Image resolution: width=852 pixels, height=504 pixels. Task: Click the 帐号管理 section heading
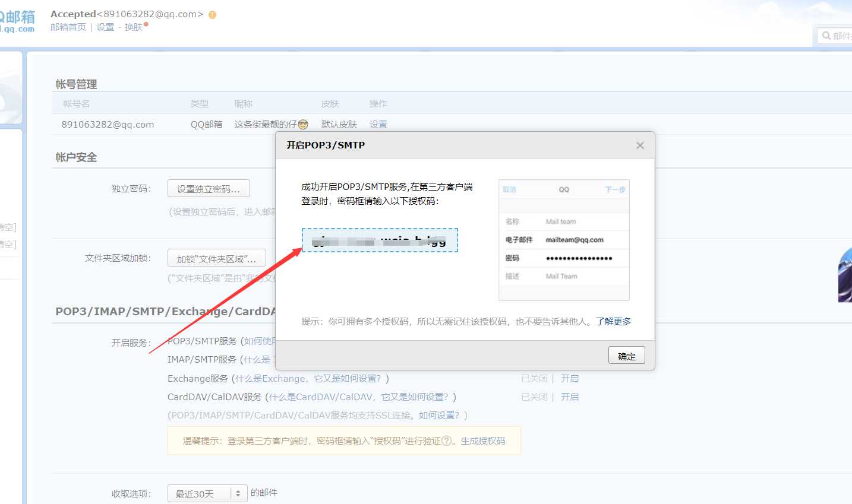click(x=76, y=84)
